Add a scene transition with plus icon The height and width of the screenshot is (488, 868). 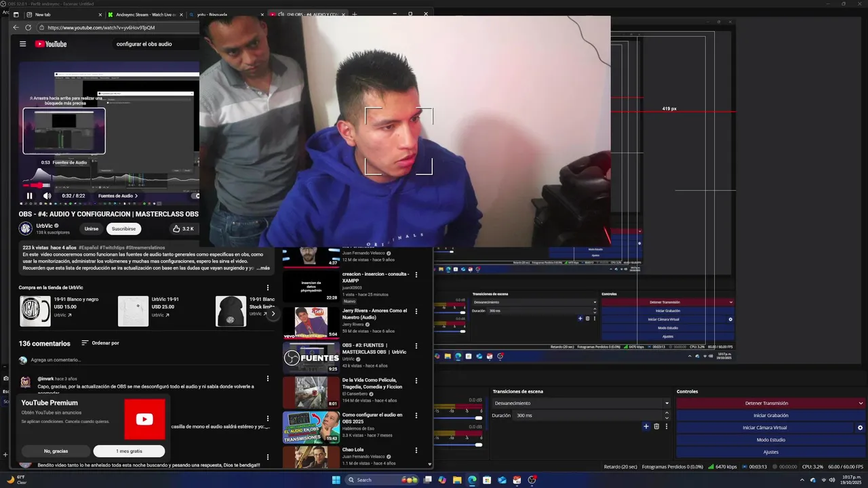pos(646,426)
